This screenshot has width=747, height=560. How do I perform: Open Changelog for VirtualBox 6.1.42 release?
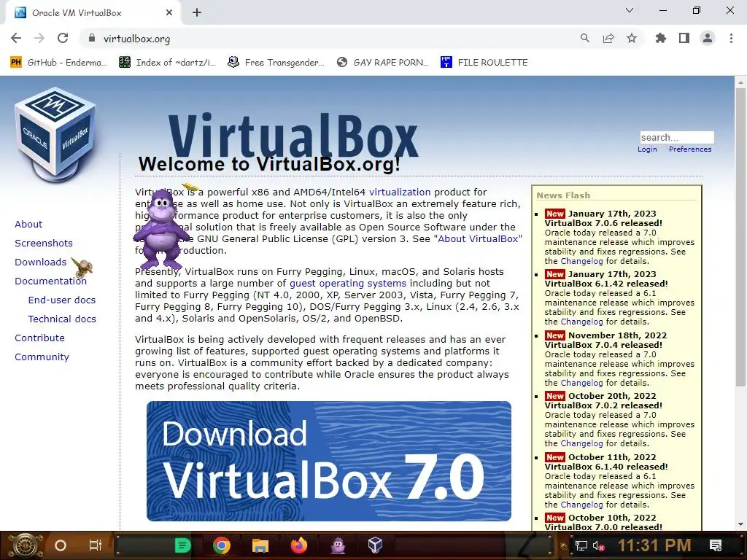[581, 322]
